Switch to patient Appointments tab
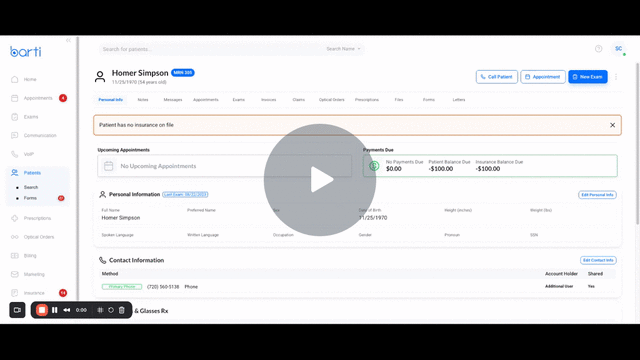This screenshot has height=360, width=640. pyautogui.click(x=206, y=100)
